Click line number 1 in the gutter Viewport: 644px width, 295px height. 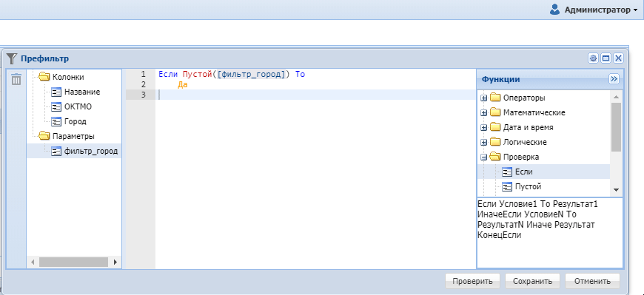[144, 74]
